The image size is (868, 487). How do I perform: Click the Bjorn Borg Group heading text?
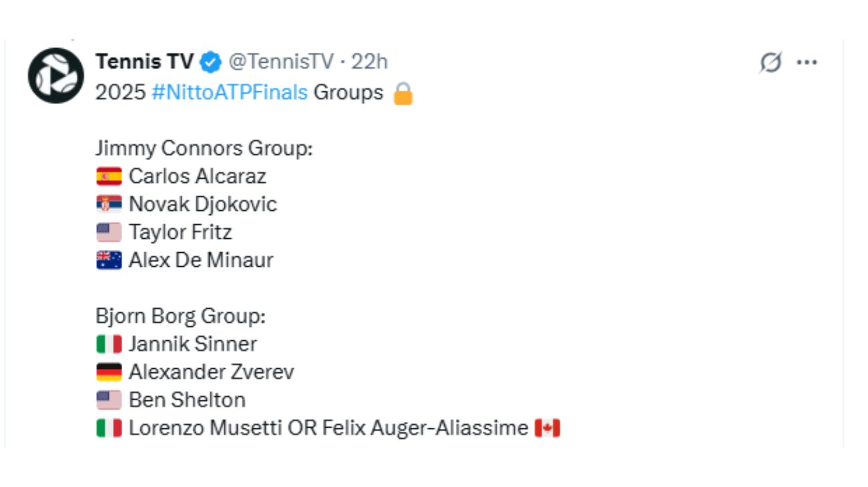[180, 316]
